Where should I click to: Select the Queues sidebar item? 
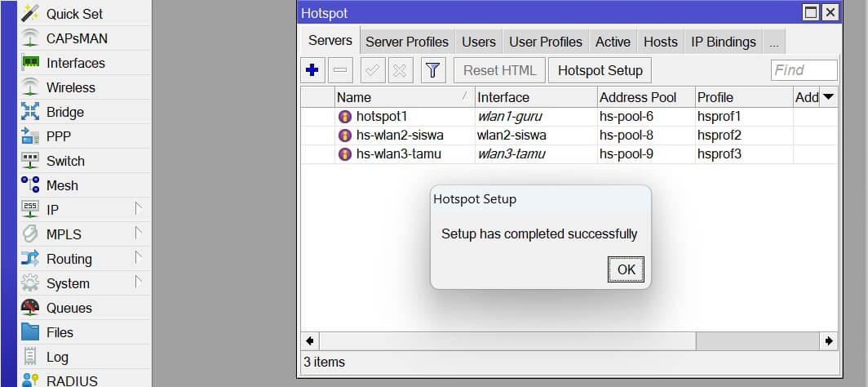pyautogui.click(x=69, y=308)
